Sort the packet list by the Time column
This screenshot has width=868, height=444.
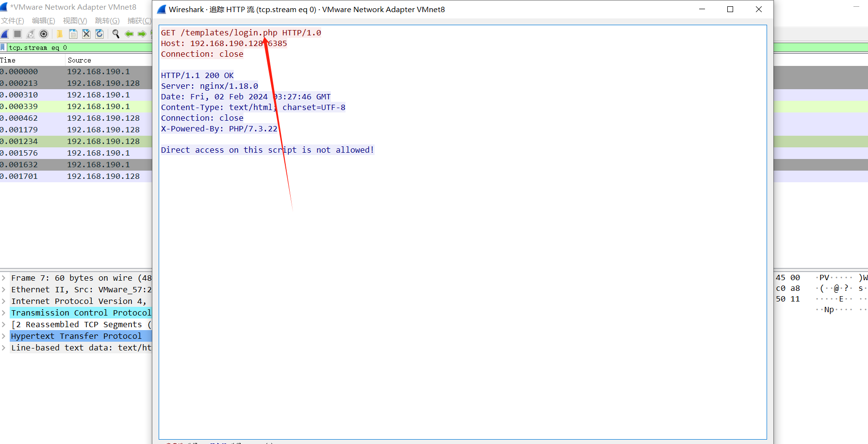pos(32,60)
